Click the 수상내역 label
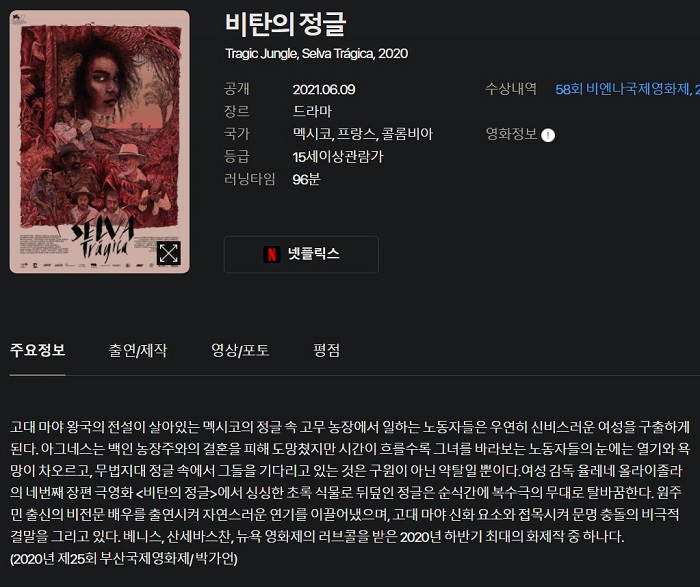 pos(511,88)
